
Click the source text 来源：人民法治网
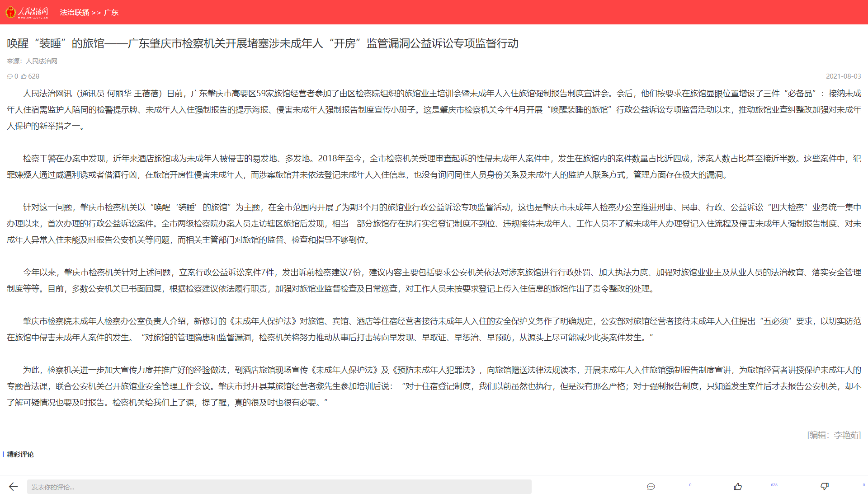click(32, 61)
